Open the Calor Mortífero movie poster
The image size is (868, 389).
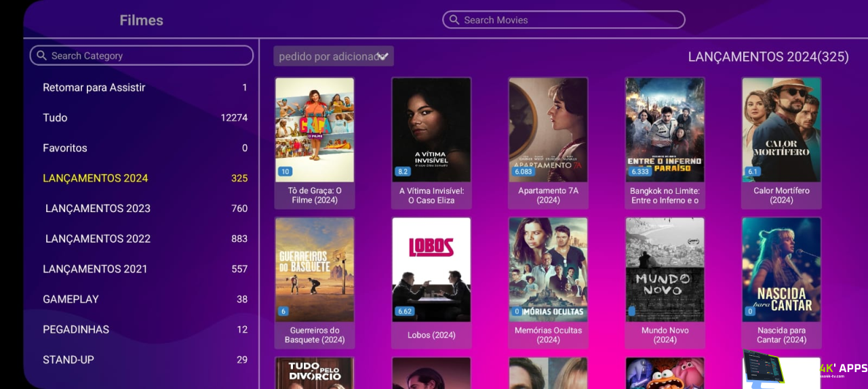click(x=781, y=130)
